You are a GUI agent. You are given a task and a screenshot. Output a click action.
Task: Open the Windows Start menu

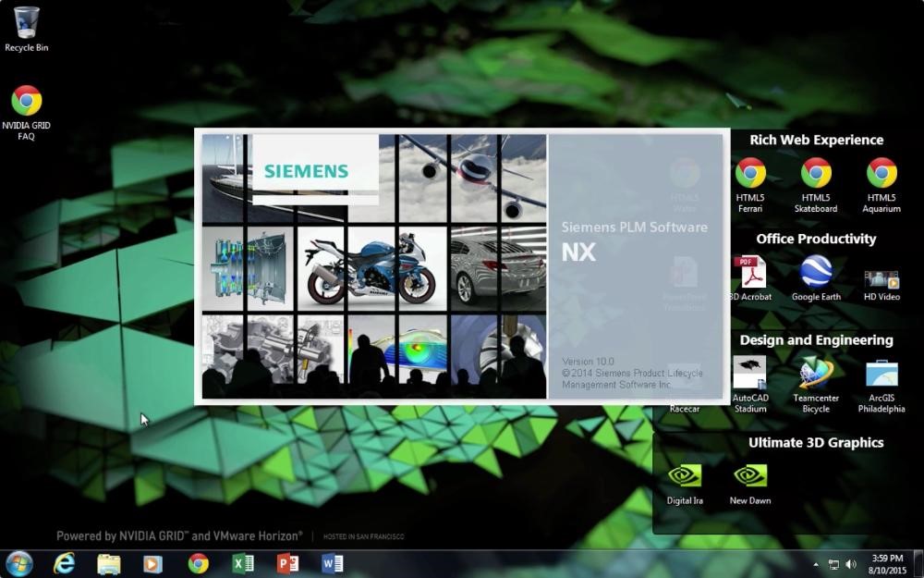[x=18, y=564]
